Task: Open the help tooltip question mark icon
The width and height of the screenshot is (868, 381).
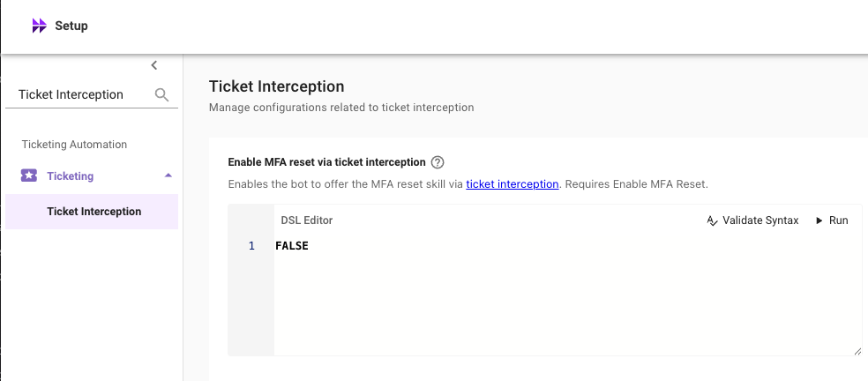Action: point(438,162)
